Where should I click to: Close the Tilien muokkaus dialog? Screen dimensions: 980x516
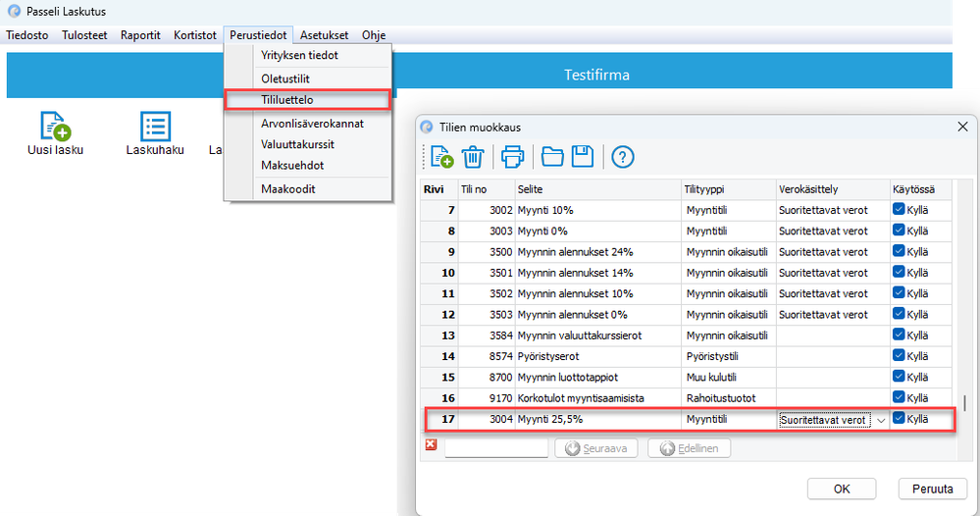click(962, 127)
